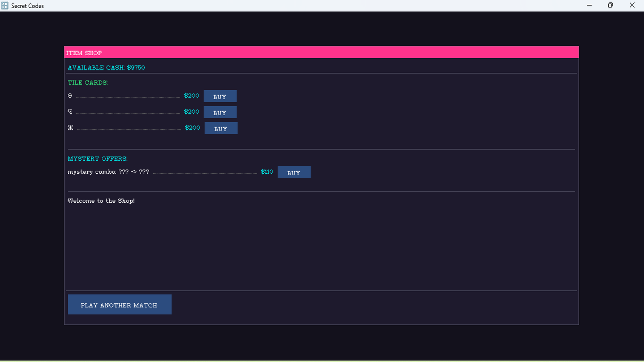
Task: Click the mystery combo ??? -> ??? text
Action: 108,172
